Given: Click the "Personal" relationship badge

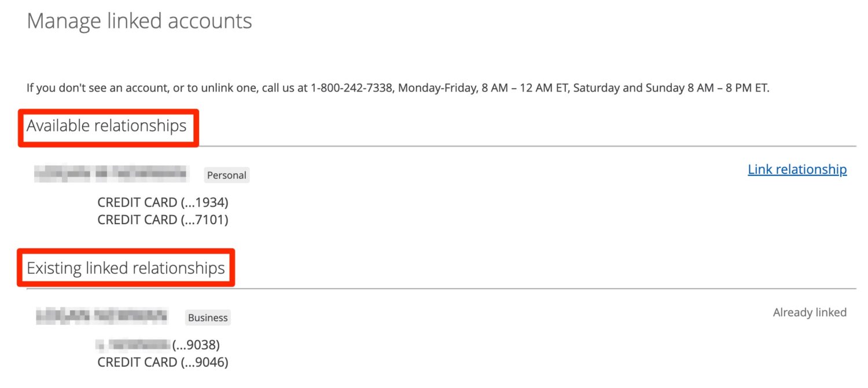Looking at the screenshot, I should (226, 175).
